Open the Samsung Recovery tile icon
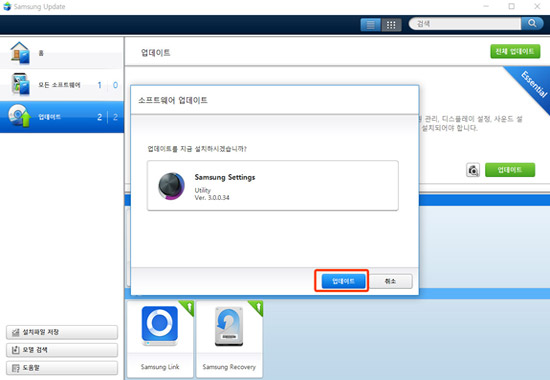 (x=229, y=326)
